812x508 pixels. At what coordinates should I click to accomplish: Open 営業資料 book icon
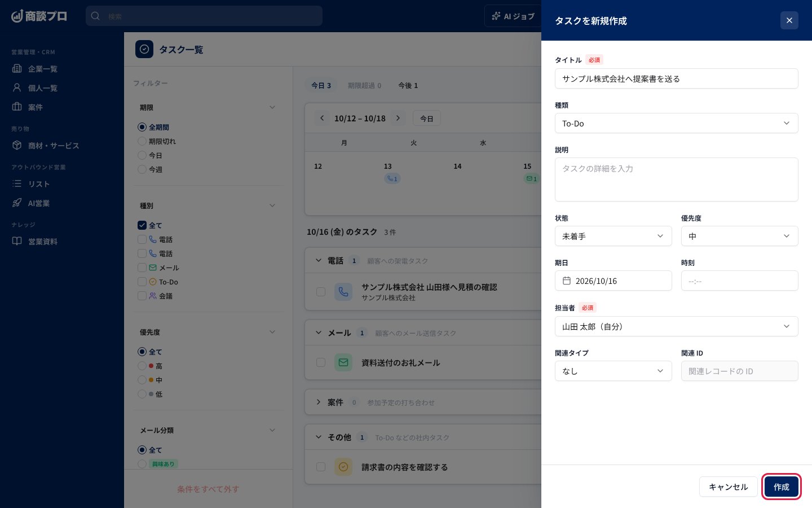17,242
